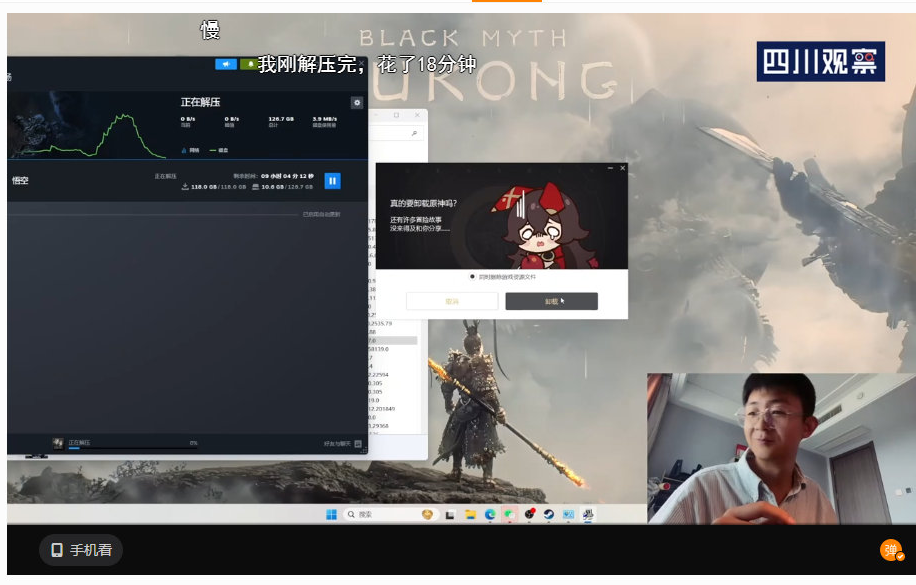Click the 手机看 watch-on-phone button
Screen dimensions: 916x585
click(x=81, y=550)
